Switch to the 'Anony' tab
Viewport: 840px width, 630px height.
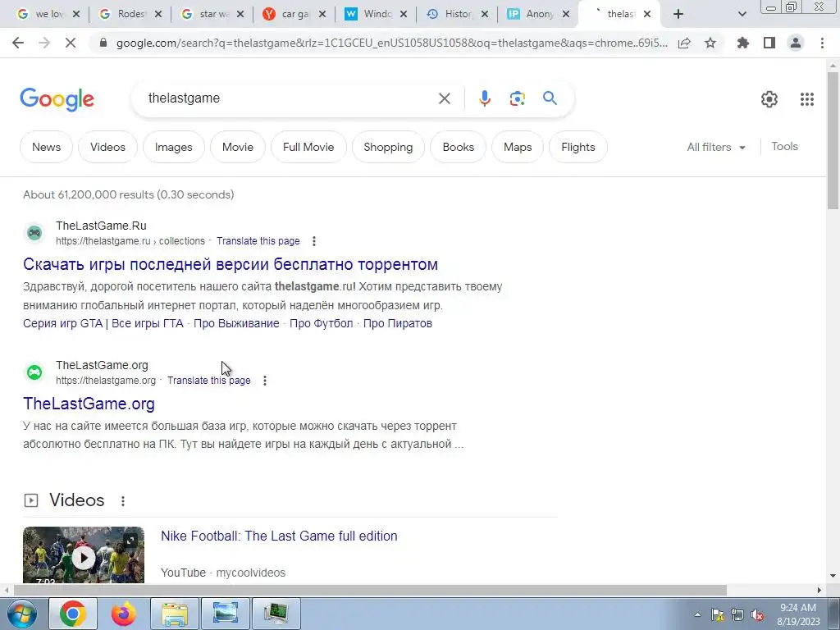point(539,15)
